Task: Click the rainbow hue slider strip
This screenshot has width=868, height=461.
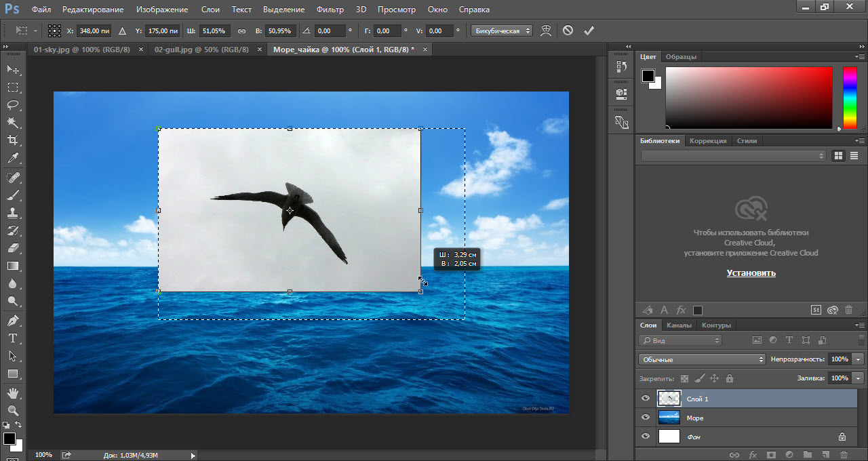Action: [850, 98]
